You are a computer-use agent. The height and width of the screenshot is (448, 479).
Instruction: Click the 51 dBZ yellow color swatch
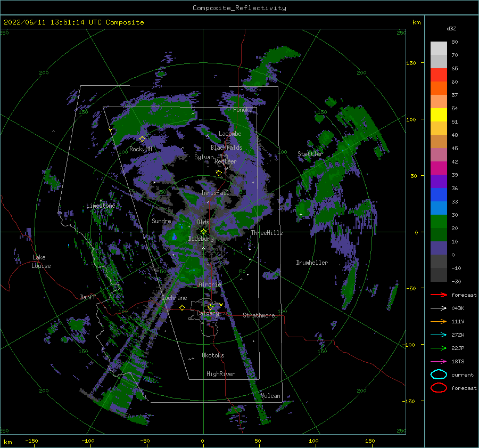click(x=439, y=115)
